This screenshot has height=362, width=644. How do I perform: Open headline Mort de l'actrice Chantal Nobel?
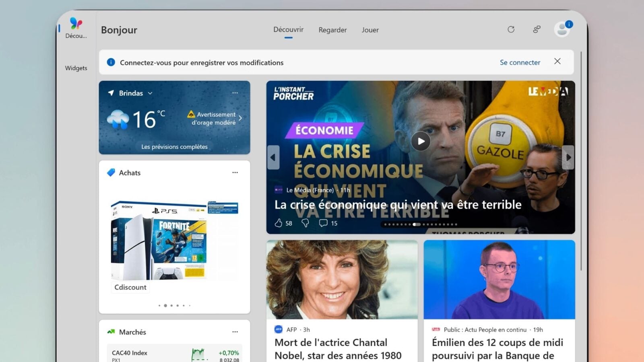[x=338, y=349]
